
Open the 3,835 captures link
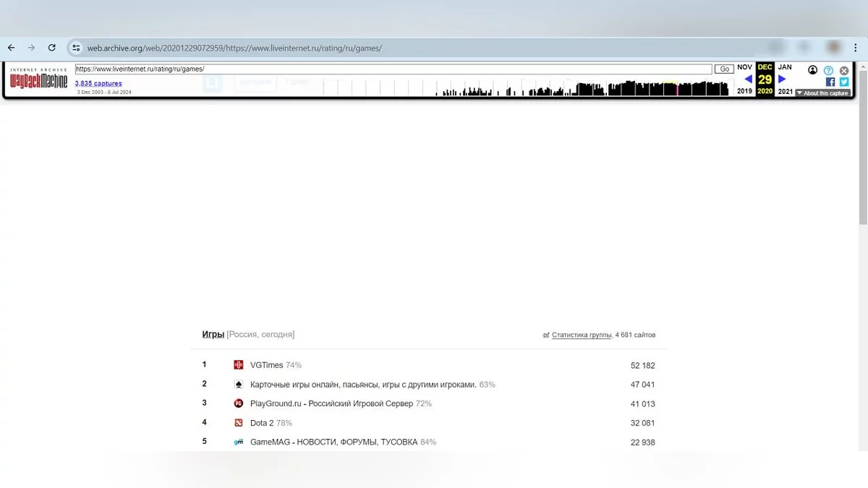point(98,84)
